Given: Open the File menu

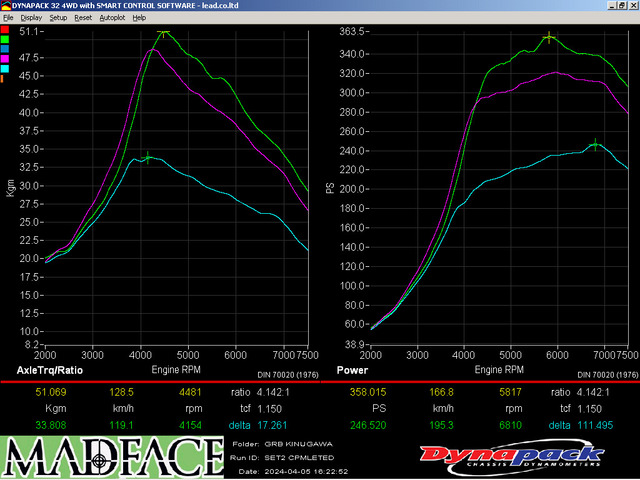Looking at the screenshot, I should click(x=8, y=18).
